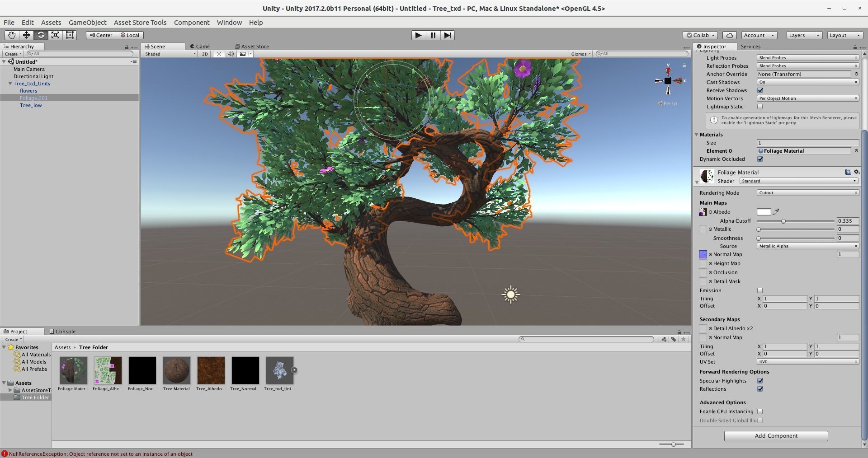Select Albedo texture slot thumbnail

coord(703,212)
